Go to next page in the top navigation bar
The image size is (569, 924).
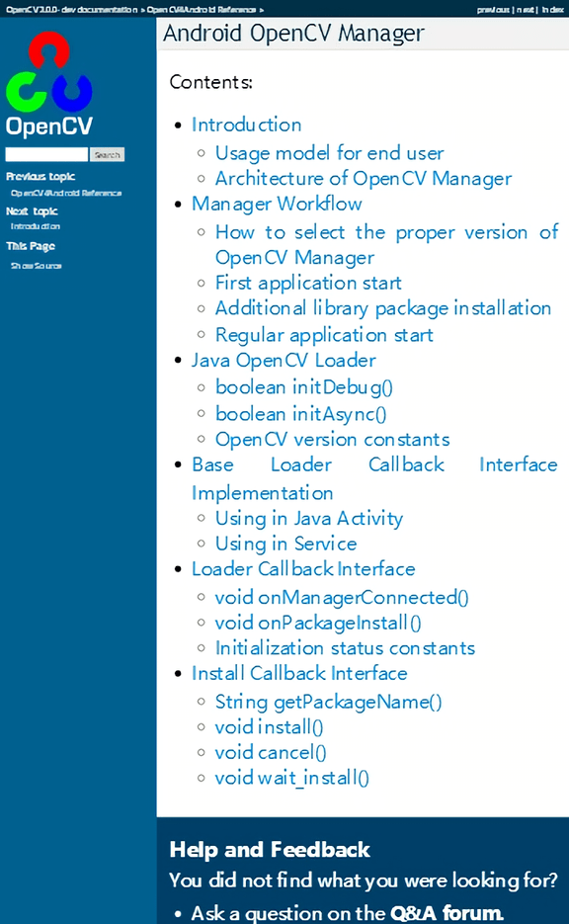point(526,10)
